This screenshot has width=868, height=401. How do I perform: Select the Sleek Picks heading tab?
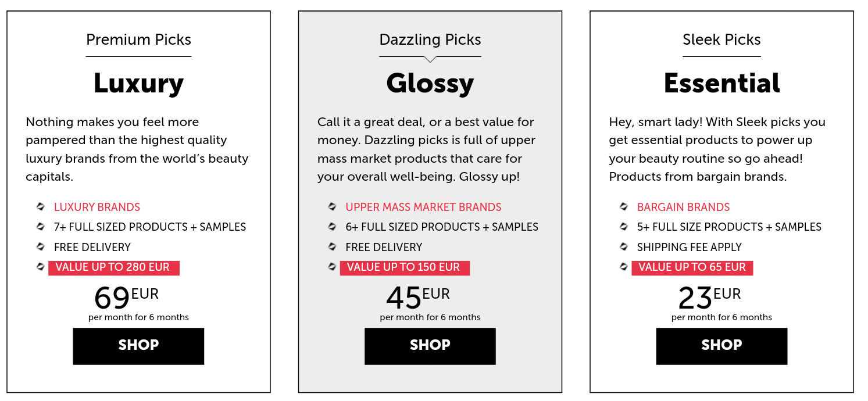[x=721, y=40]
